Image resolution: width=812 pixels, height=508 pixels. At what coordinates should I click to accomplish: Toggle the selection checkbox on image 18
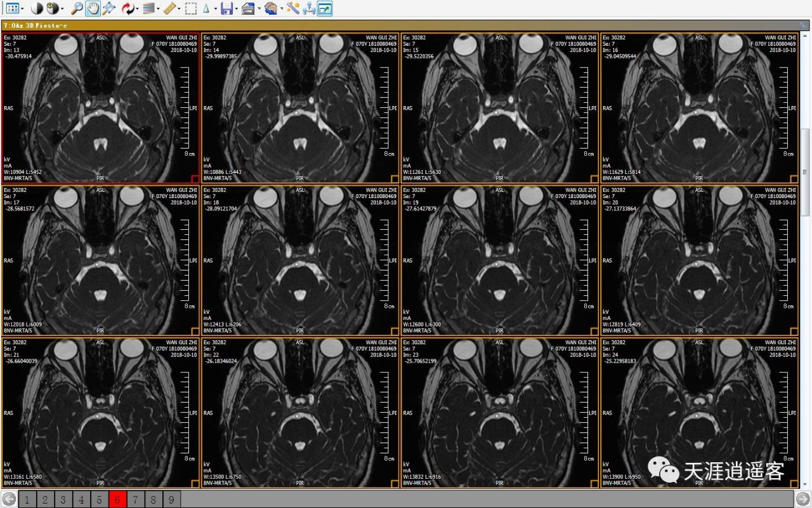point(395,331)
